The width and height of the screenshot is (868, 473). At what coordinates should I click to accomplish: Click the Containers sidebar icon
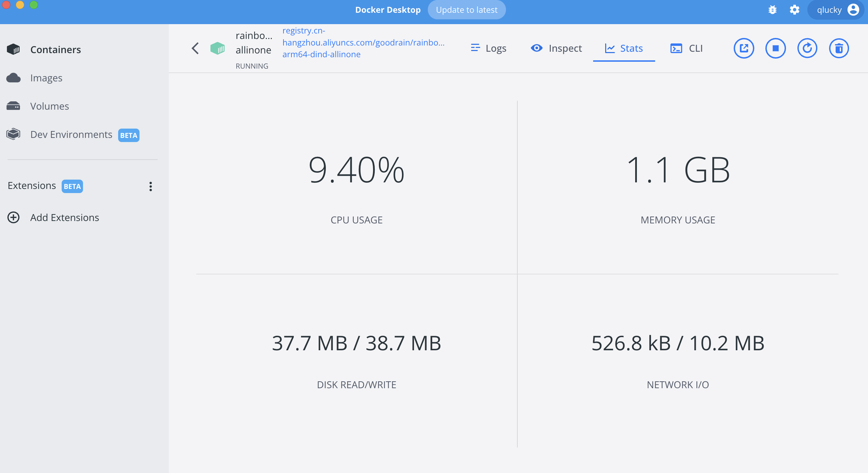click(13, 49)
